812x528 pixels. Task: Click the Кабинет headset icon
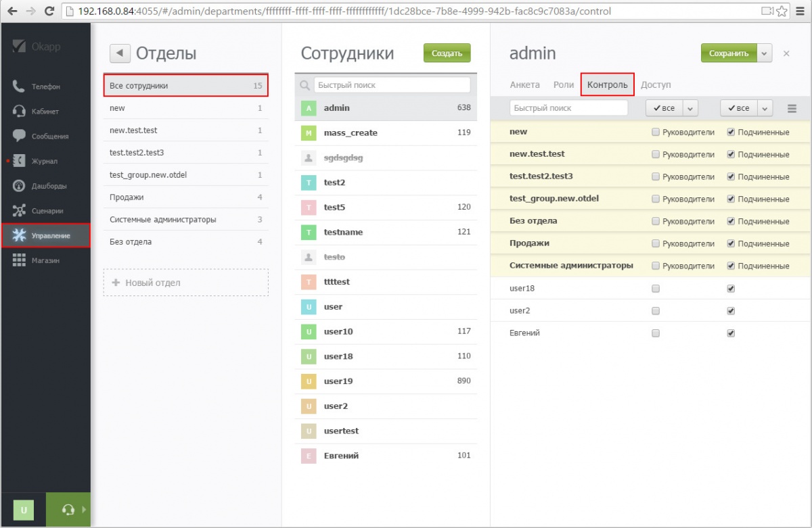19,112
